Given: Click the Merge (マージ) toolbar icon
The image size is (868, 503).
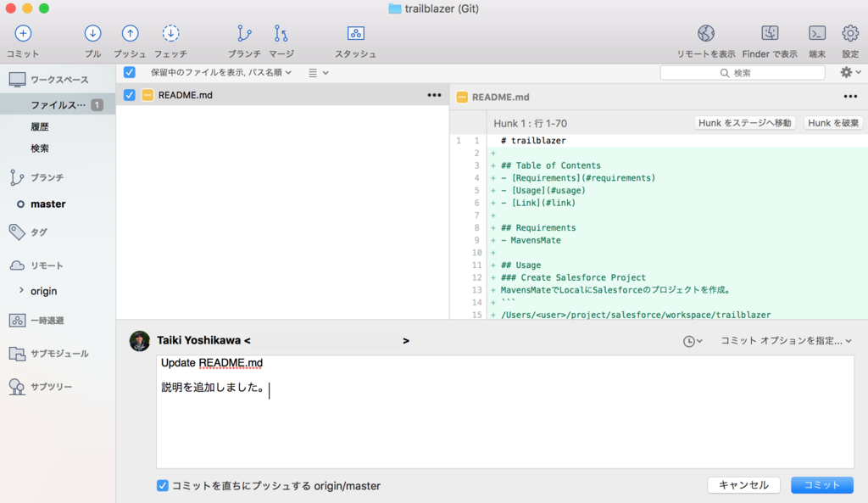Looking at the screenshot, I should pos(281,33).
